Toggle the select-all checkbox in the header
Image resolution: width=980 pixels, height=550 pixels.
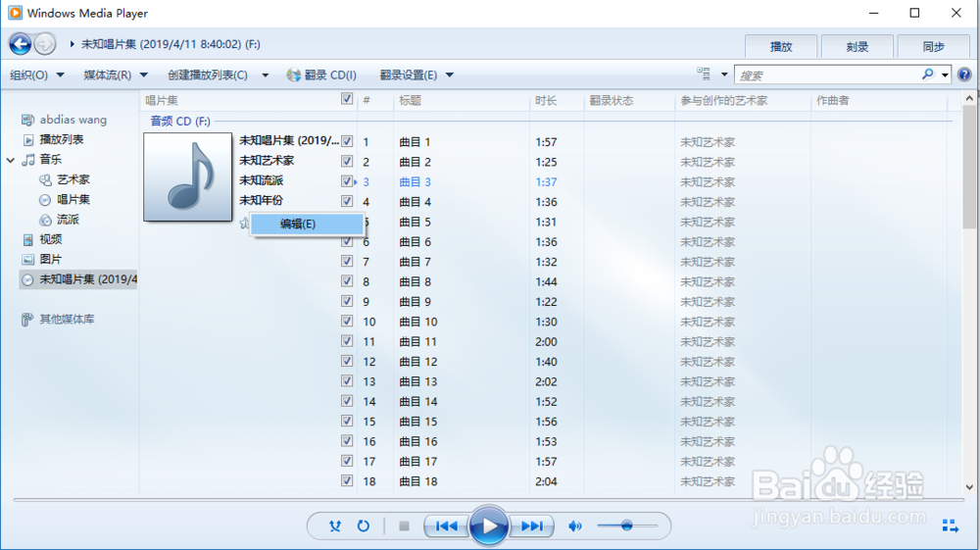pyautogui.click(x=347, y=99)
